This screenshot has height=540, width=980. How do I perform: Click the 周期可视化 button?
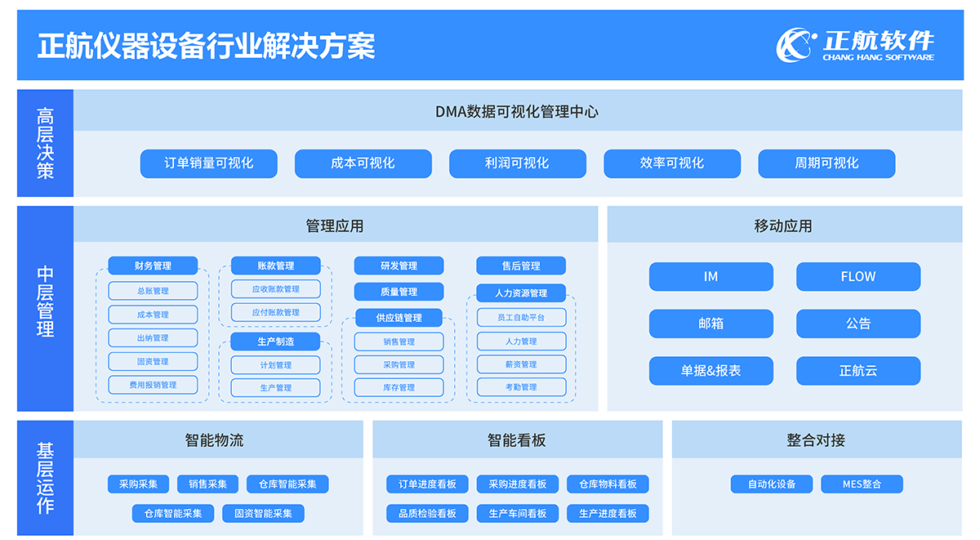[x=826, y=163]
